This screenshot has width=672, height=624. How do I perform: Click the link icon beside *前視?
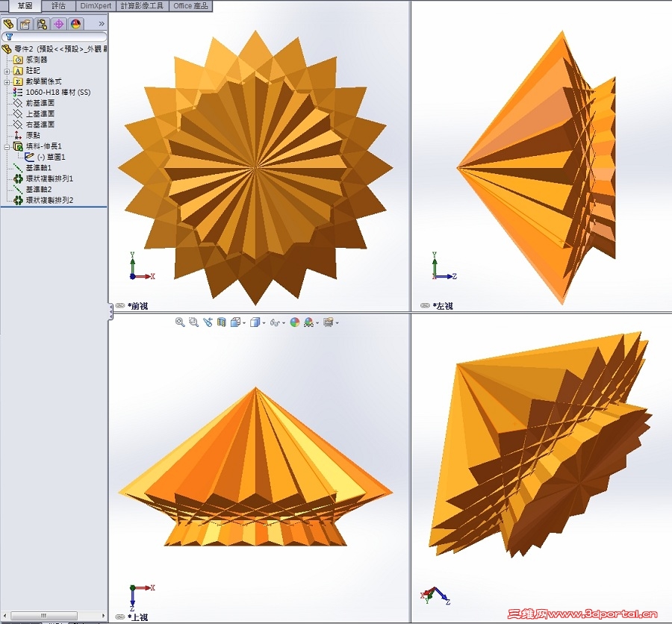pyautogui.click(x=120, y=306)
